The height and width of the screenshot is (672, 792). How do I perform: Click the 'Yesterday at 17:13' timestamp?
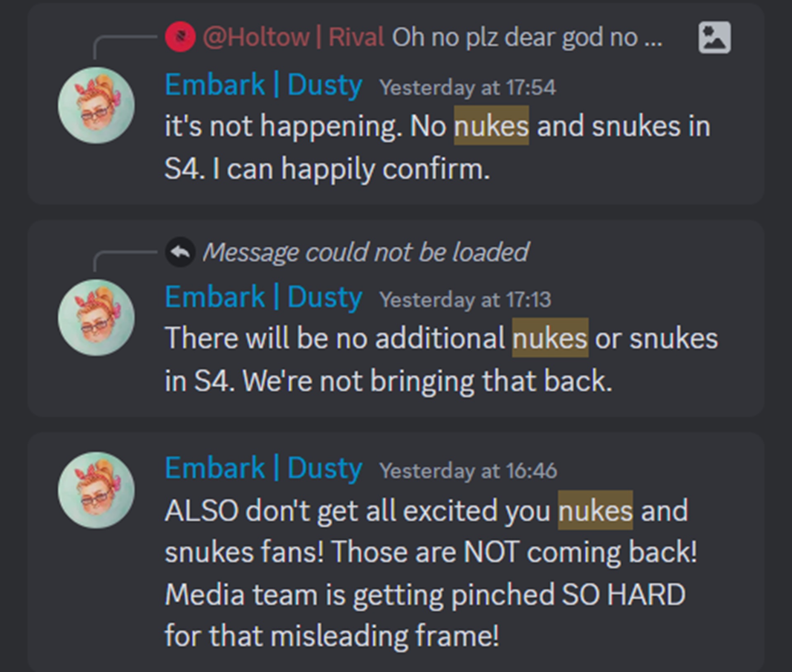click(x=465, y=300)
